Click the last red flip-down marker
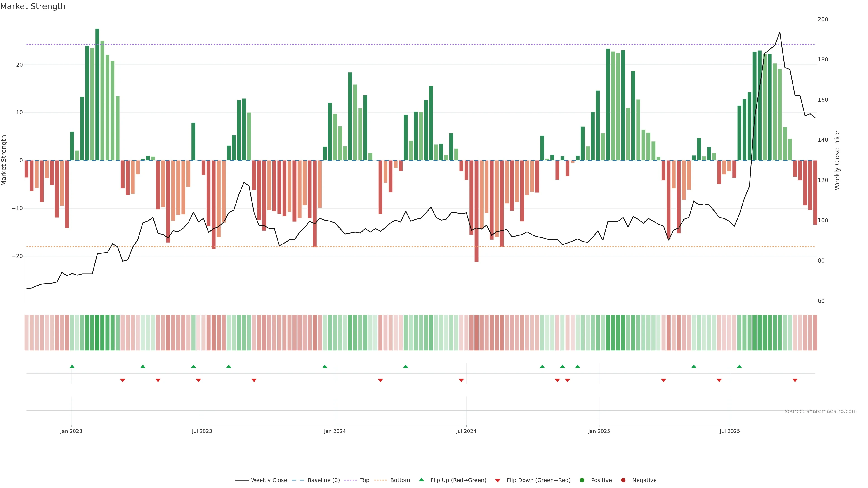Image resolution: width=868 pixels, height=488 pixels. click(x=795, y=380)
